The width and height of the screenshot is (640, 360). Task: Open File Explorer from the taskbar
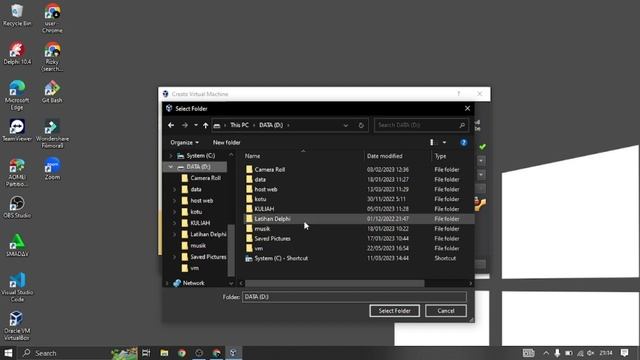[164, 353]
